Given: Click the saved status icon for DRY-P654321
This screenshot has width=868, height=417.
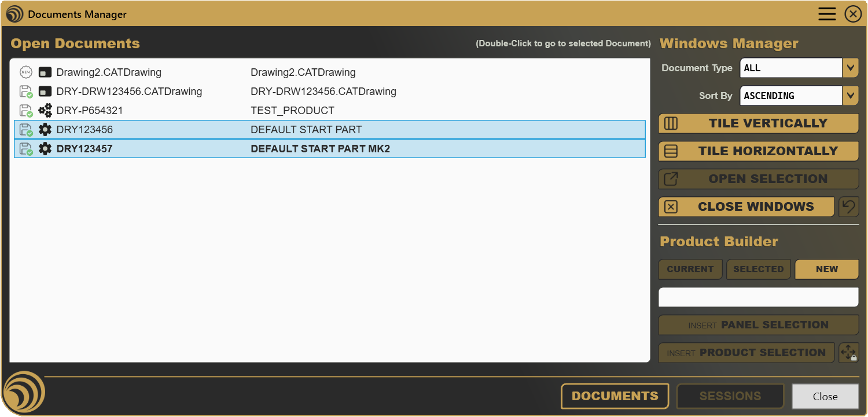Looking at the screenshot, I should (x=26, y=111).
